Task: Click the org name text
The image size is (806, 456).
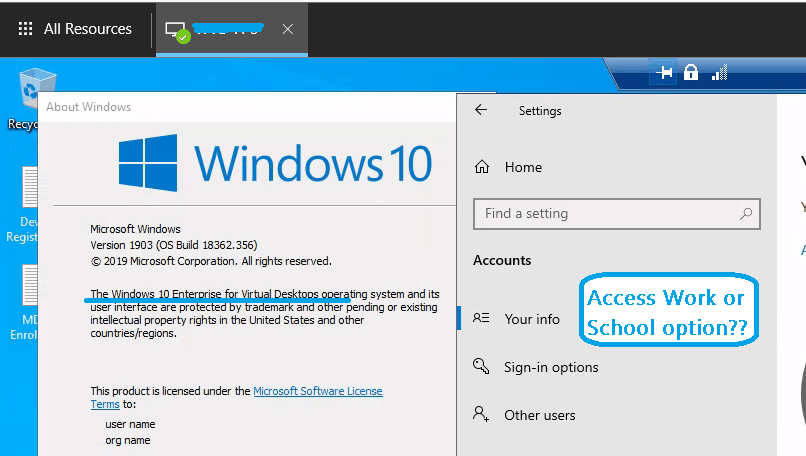Action: (127, 441)
